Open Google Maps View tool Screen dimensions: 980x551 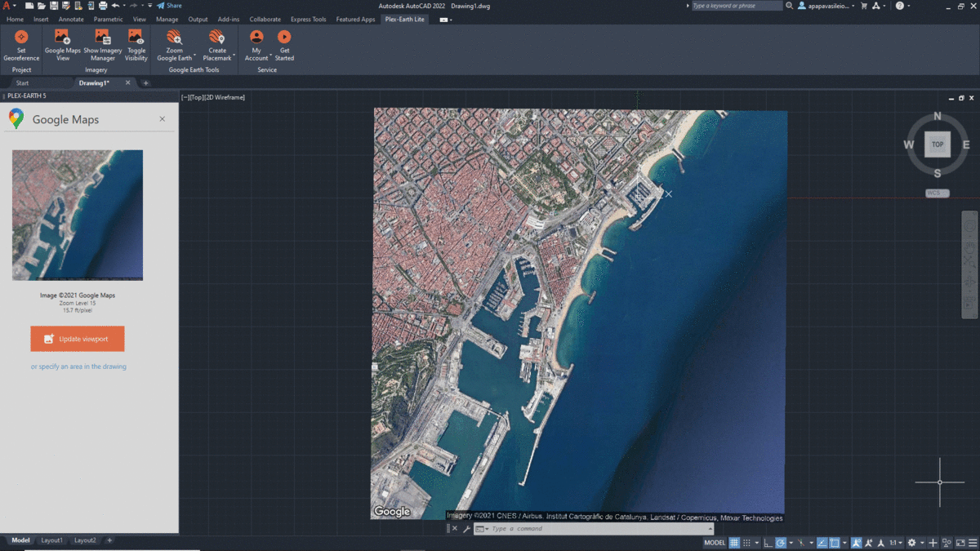point(62,38)
